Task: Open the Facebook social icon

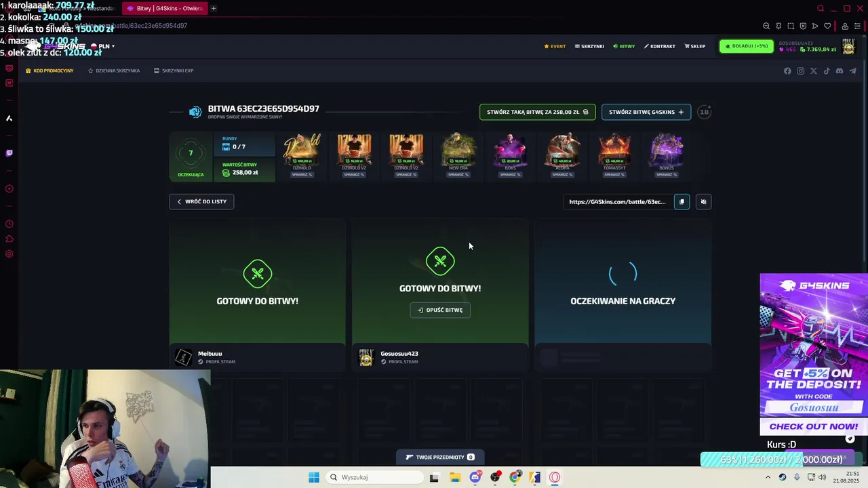Action: (787, 71)
